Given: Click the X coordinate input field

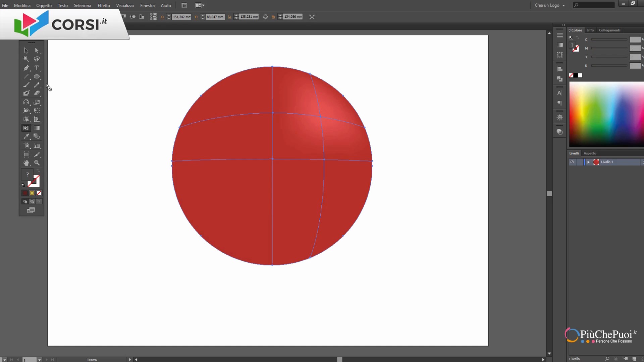Looking at the screenshot, I should pyautogui.click(x=181, y=17).
